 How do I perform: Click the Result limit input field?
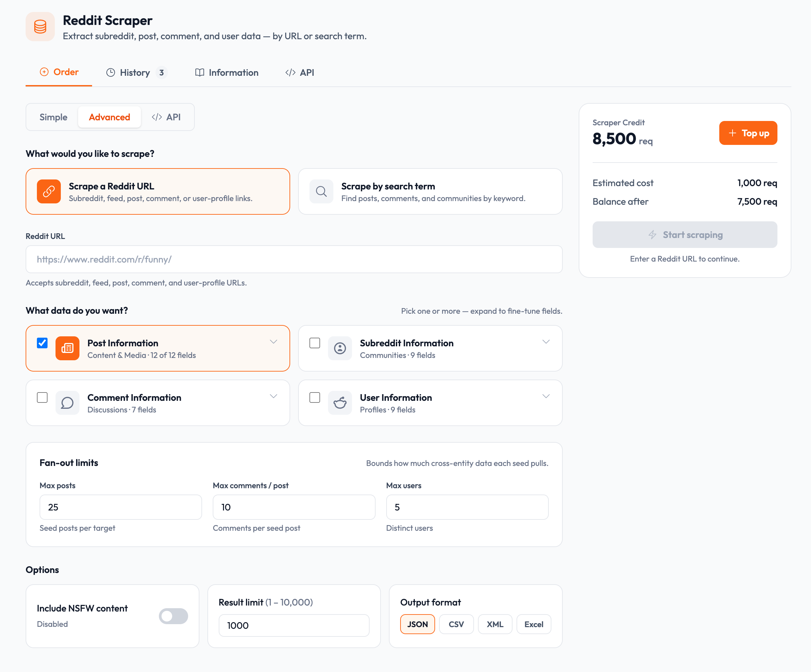294,626
